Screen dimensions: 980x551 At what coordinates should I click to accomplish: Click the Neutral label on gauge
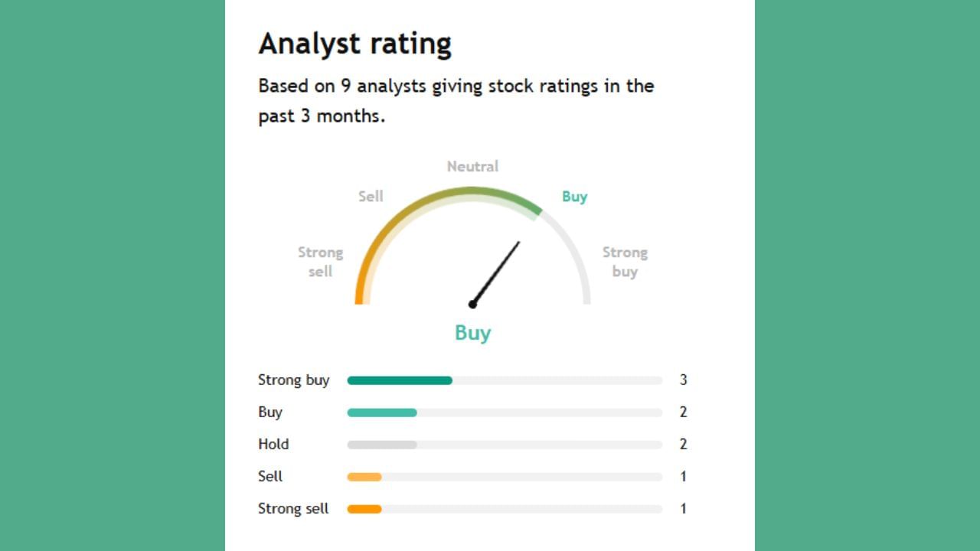click(472, 166)
